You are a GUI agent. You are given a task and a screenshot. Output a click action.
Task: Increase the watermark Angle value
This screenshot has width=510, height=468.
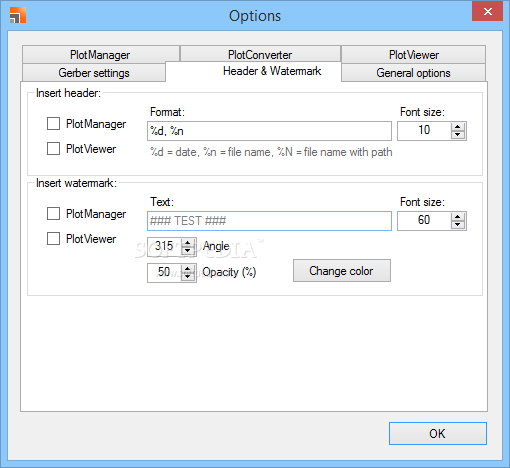point(188,243)
